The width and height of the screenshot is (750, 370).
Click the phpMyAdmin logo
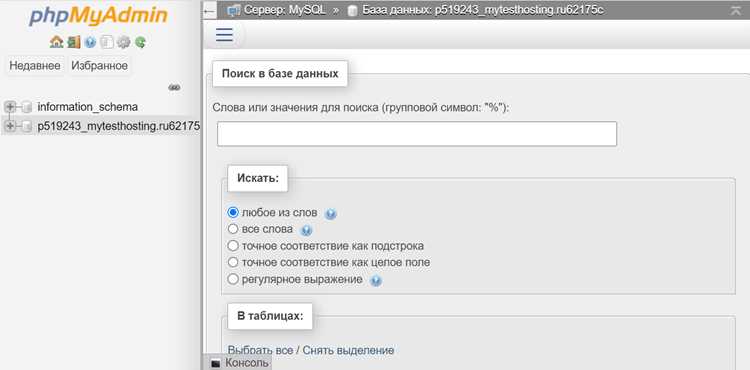coord(98,16)
